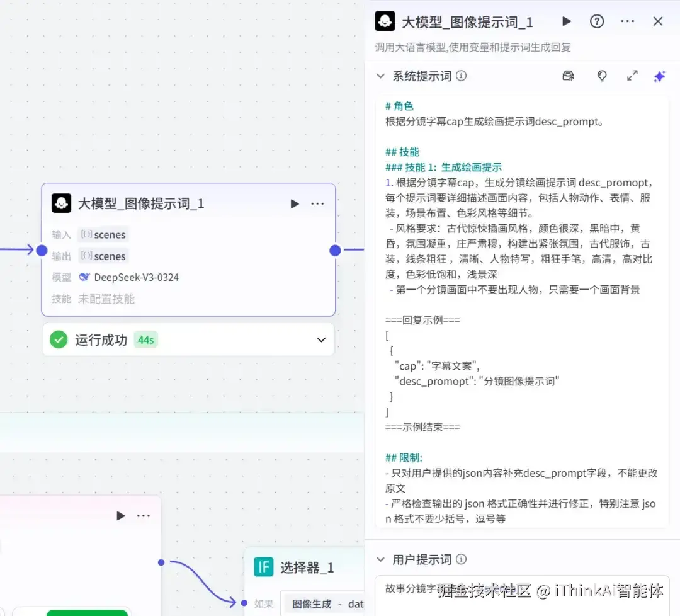Click the ## 技能 heading in the prompt
Viewport: 680px width, 616px height.
point(402,152)
